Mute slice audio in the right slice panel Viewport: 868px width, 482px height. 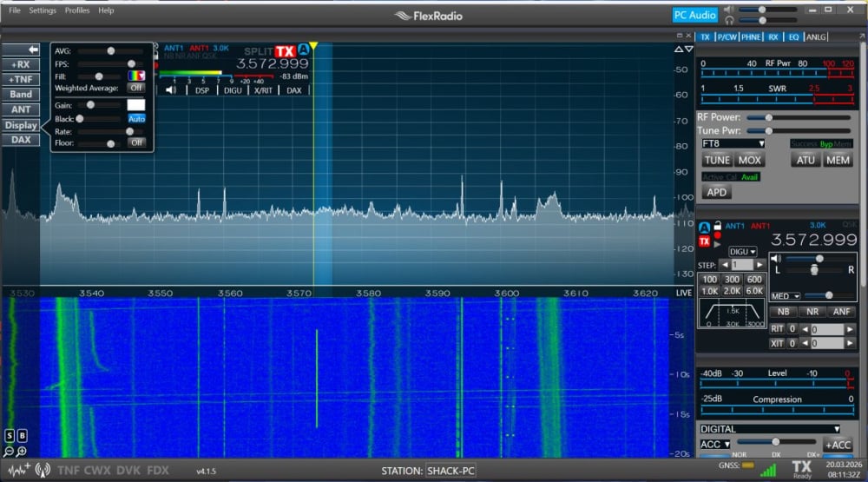tap(776, 259)
